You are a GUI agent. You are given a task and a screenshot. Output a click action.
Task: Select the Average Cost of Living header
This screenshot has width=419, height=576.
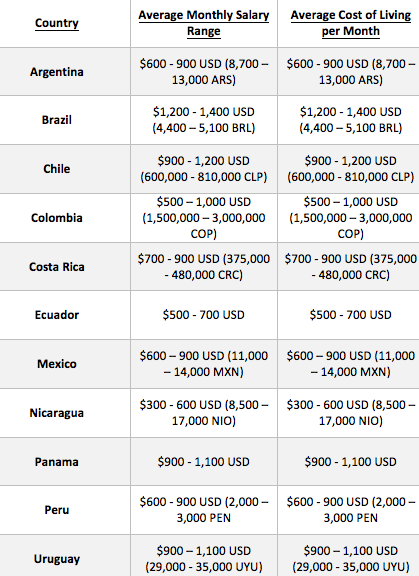(351, 23)
